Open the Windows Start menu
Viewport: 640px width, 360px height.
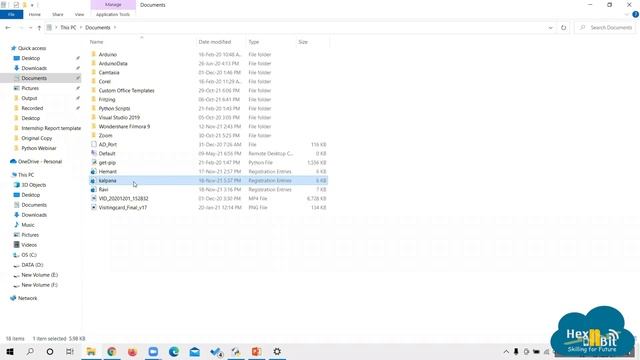10,351
